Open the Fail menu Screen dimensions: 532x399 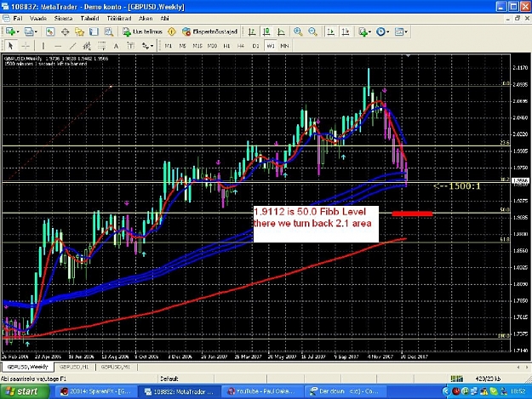point(18,19)
